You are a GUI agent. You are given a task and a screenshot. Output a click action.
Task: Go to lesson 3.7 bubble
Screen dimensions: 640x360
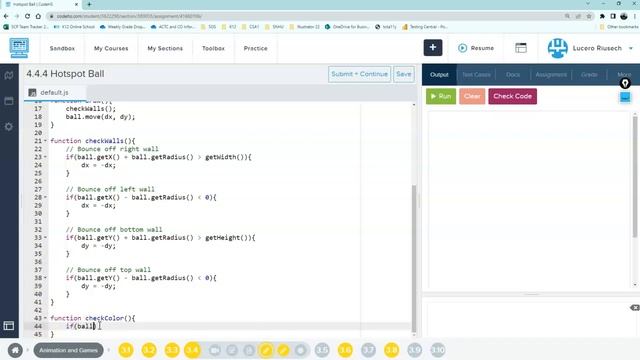[368, 350]
